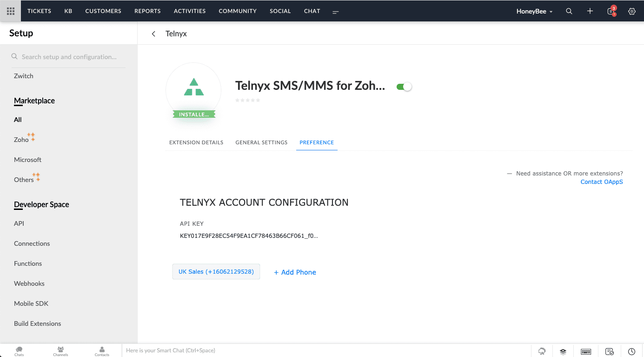Open Connections in the sidebar
644x357 pixels.
(32, 243)
